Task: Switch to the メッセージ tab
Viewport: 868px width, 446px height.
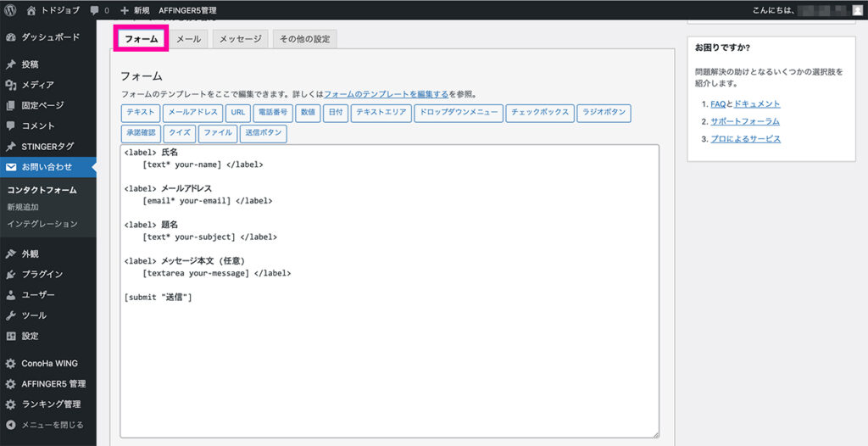Action: [240, 39]
